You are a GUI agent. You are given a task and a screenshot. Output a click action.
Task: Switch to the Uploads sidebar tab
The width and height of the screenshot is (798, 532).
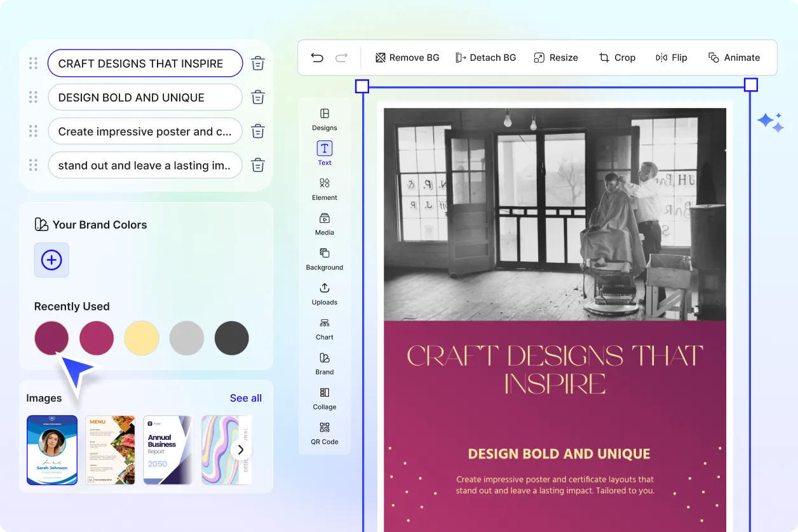tap(325, 293)
